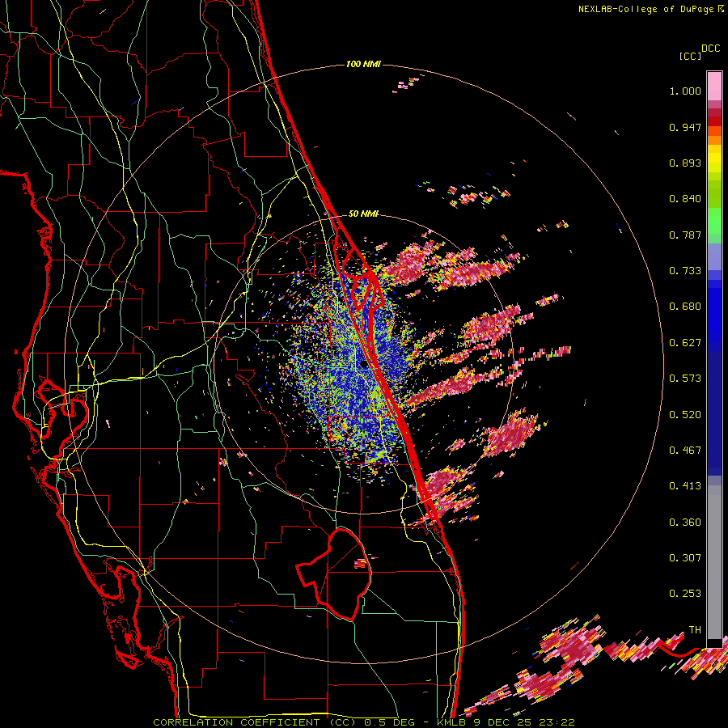Click the gray lower color bar segment

pos(714,562)
